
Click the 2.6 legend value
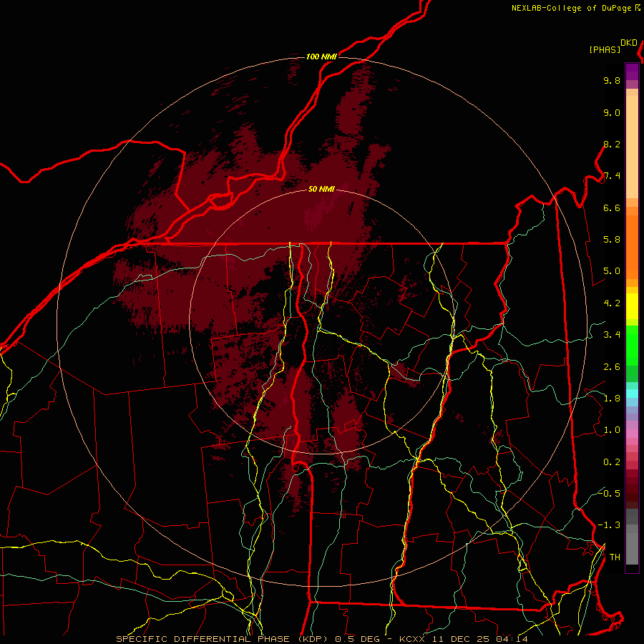point(612,367)
